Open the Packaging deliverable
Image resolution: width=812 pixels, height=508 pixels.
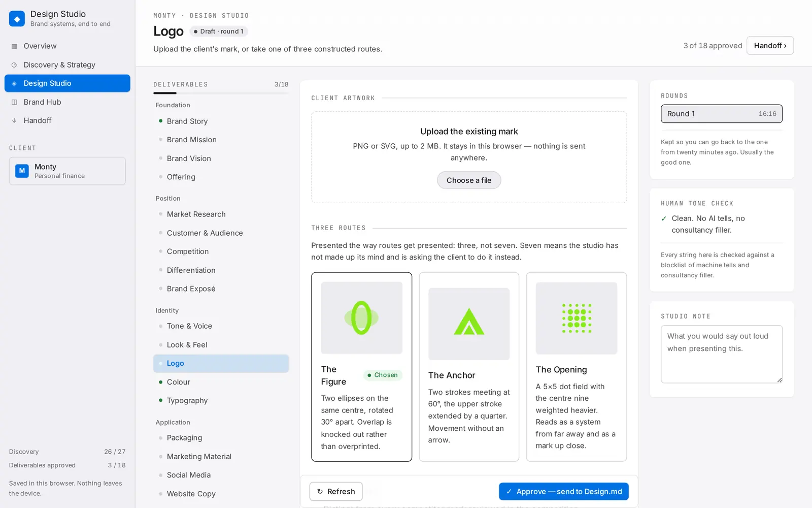[221, 438]
